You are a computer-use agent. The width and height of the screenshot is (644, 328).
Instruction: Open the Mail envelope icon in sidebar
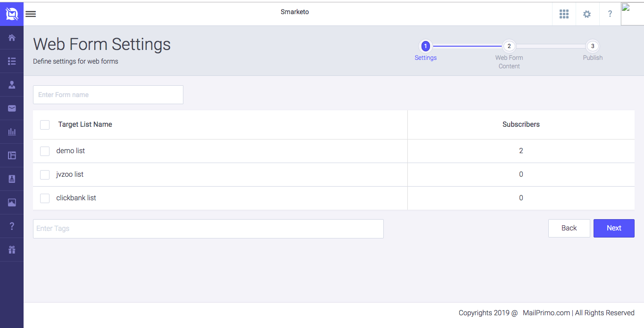[x=12, y=108]
